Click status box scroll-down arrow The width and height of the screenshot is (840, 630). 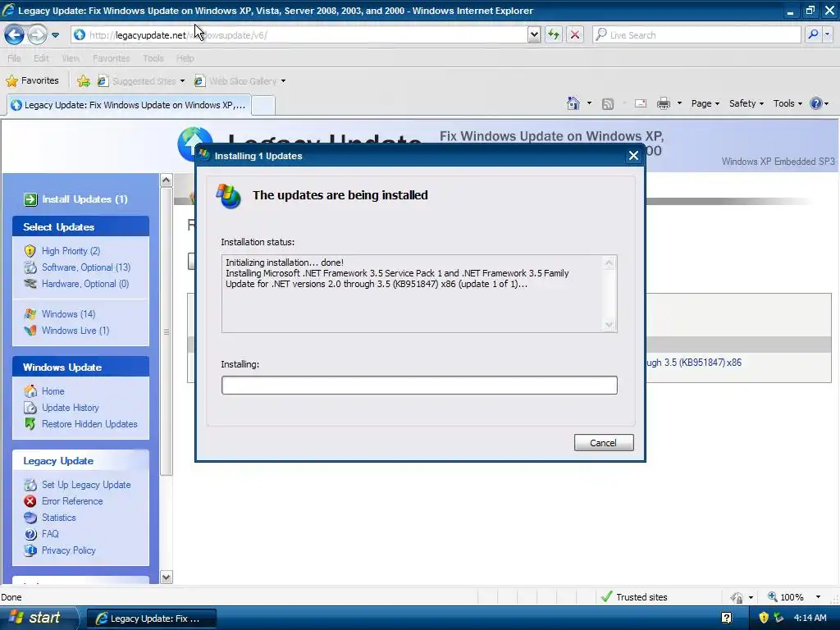(609, 325)
